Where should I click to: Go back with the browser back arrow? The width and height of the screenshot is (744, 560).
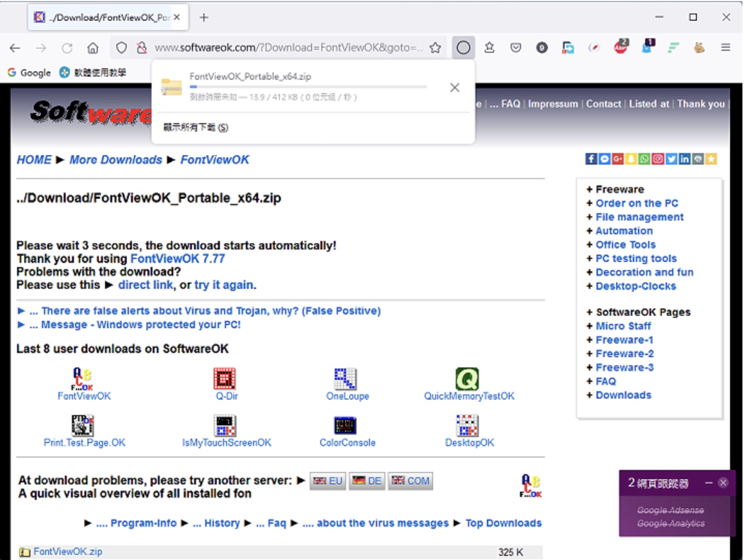click(x=15, y=48)
